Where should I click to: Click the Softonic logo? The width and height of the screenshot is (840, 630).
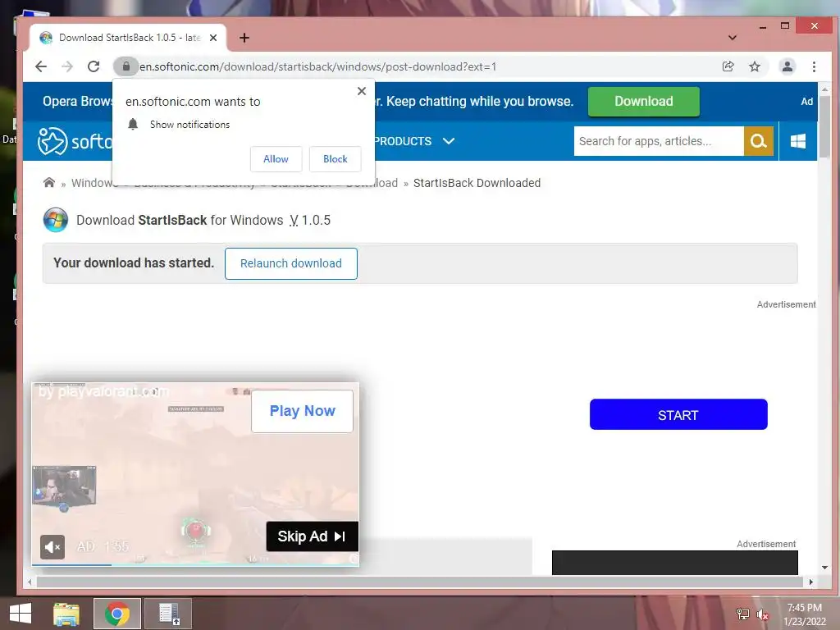coord(75,141)
